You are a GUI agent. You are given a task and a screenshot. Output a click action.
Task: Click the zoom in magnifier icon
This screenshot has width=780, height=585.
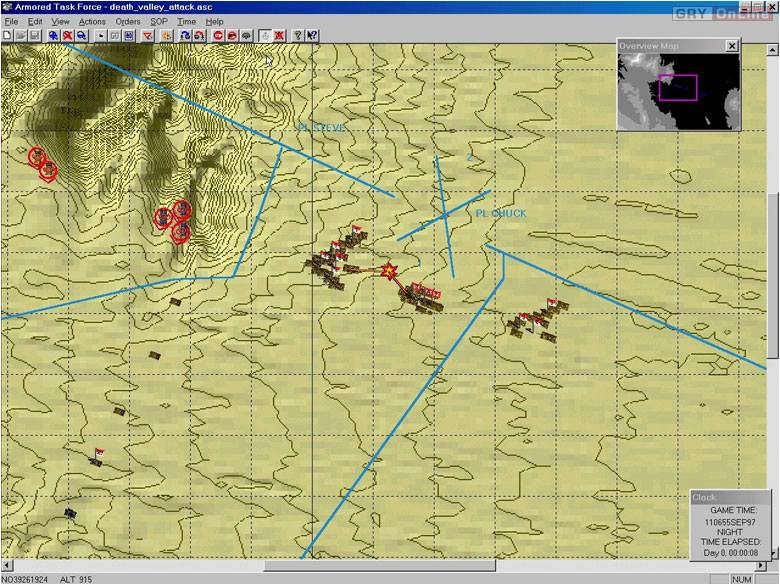tap(53, 35)
